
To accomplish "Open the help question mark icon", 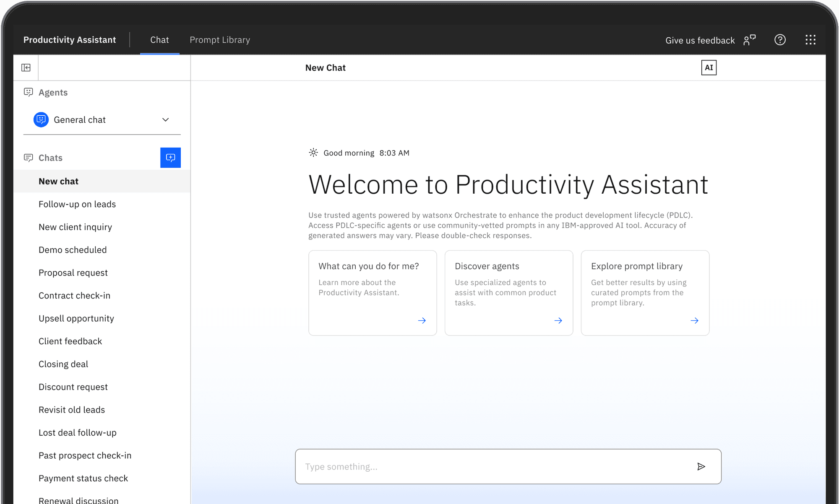I will click(x=780, y=40).
